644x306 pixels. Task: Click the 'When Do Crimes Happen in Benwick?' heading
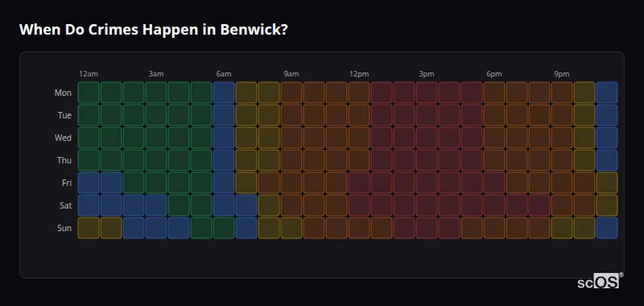click(153, 30)
